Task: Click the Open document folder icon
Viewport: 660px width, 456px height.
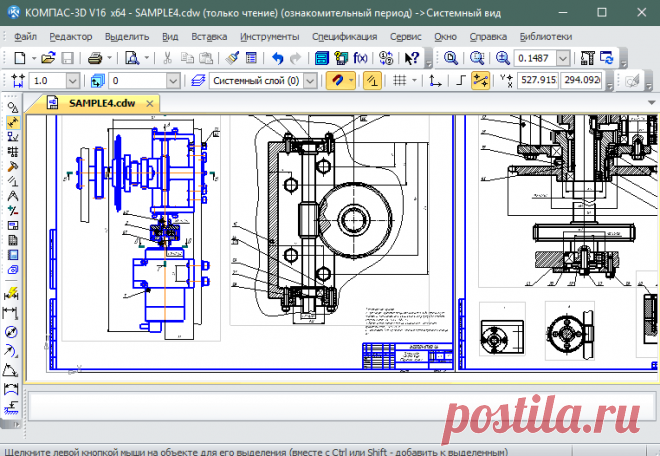Action: point(47,58)
